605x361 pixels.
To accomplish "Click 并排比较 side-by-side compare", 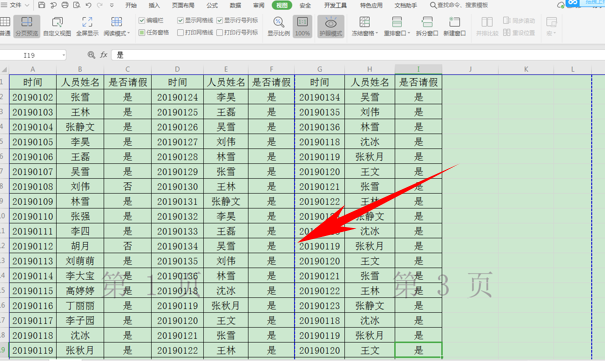I will click(x=487, y=26).
